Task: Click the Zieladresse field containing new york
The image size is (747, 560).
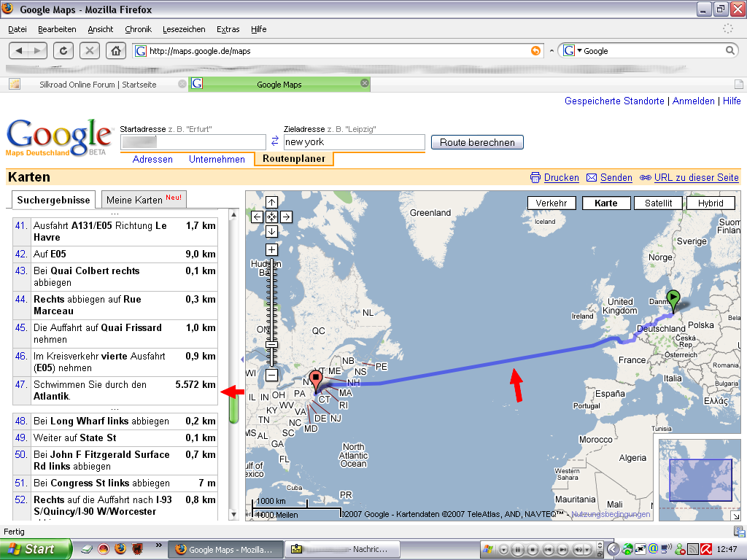Action: 354,142
